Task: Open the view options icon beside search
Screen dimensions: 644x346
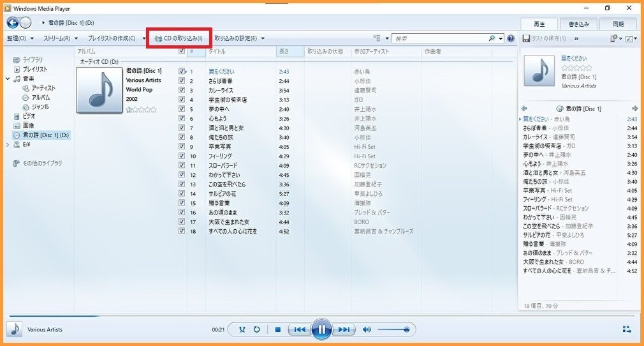Action: click(x=377, y=38)
